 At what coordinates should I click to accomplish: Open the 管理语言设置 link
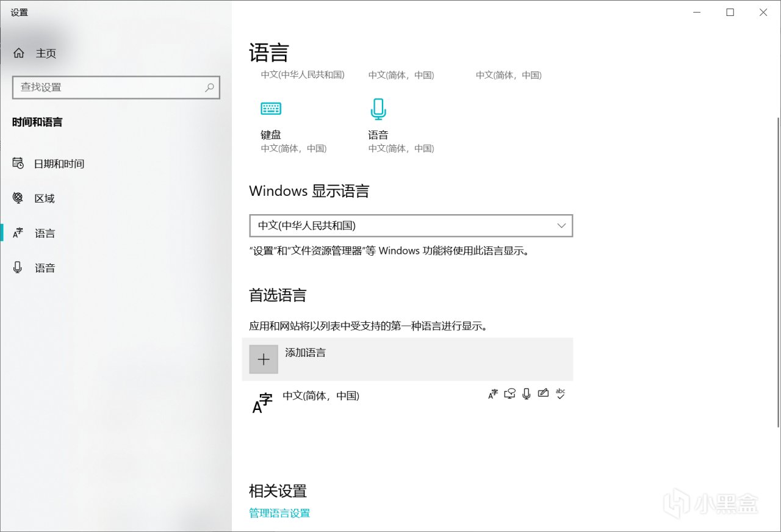coord(279,513)
